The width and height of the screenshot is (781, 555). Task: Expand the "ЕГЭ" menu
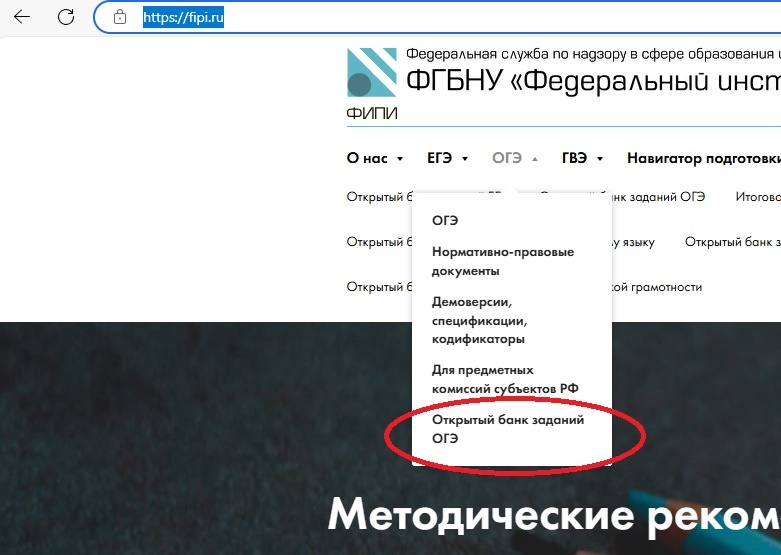pyautogui.click(x=447, y=158)
